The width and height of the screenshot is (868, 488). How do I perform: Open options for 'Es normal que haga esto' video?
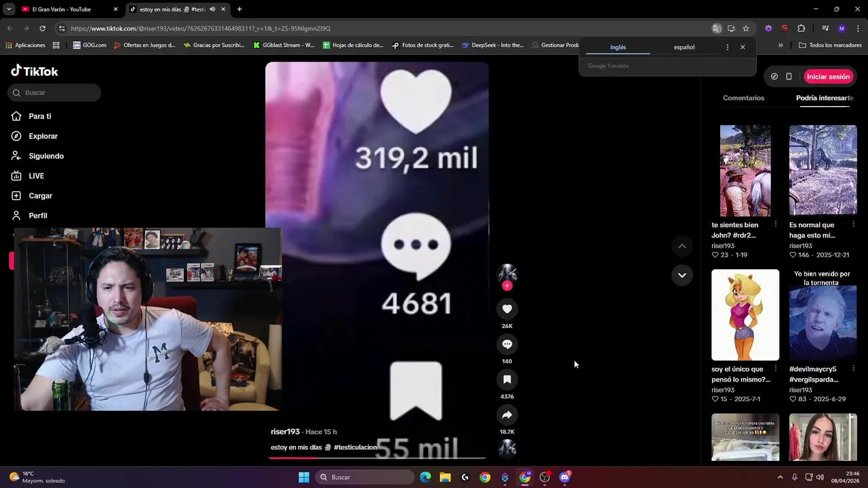[x=853, y=224]
